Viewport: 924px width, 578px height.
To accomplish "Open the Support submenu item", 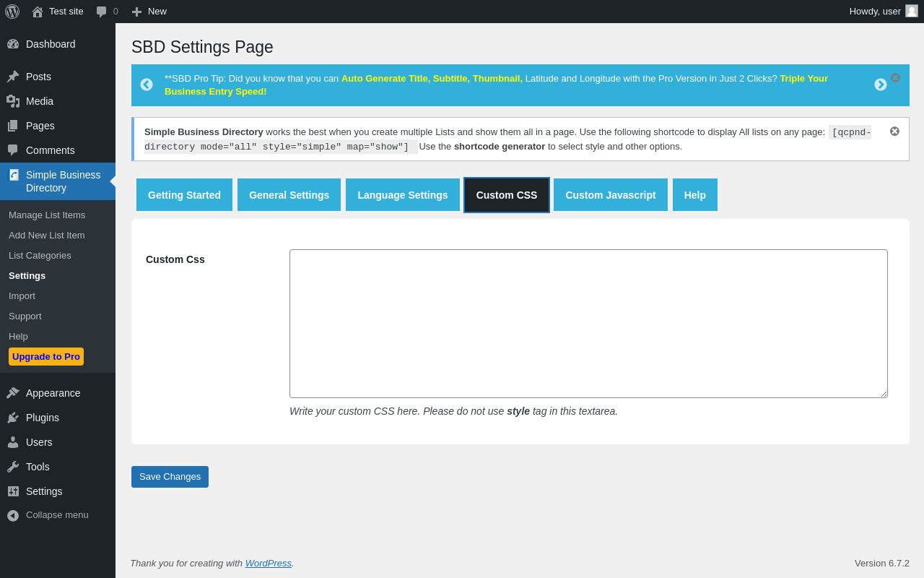I will click(x=25, y=316).
